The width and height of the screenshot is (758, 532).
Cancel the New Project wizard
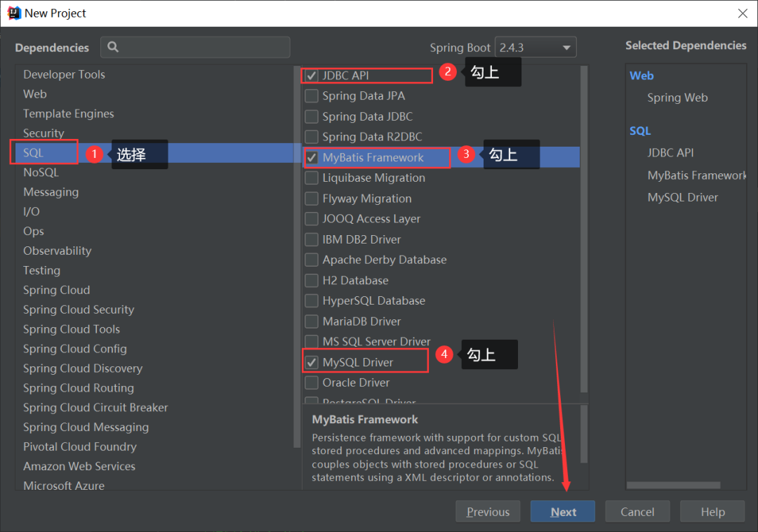tap(637, 512)
